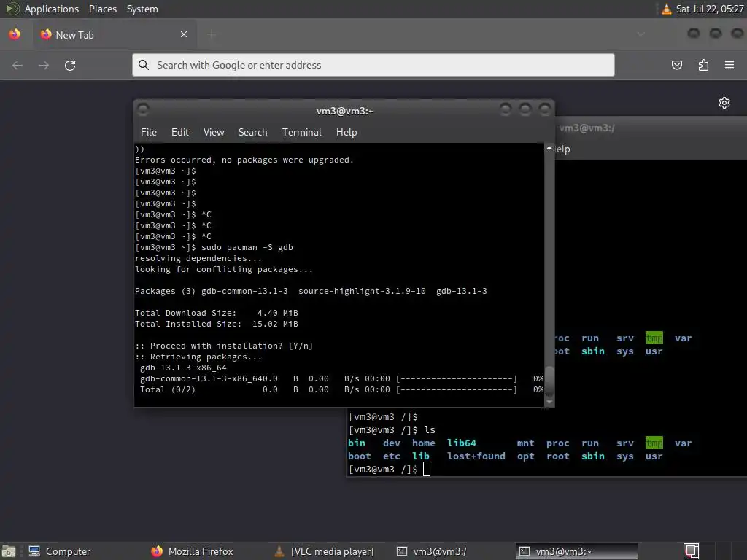Switch to vm3@vm3:~ terminal in taskbar
This screenshot has height=560, width=747.
click(x=576, y=551)
